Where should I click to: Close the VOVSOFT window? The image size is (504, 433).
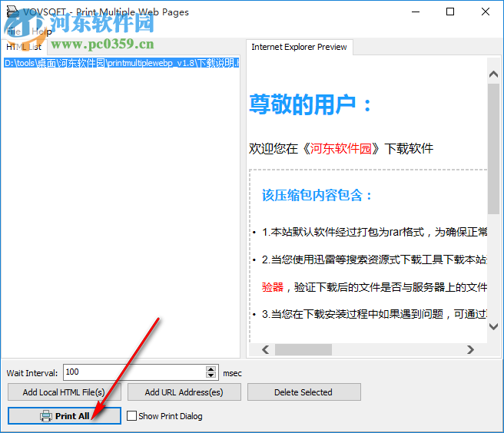pyautogui.click(x=486, y=12)
